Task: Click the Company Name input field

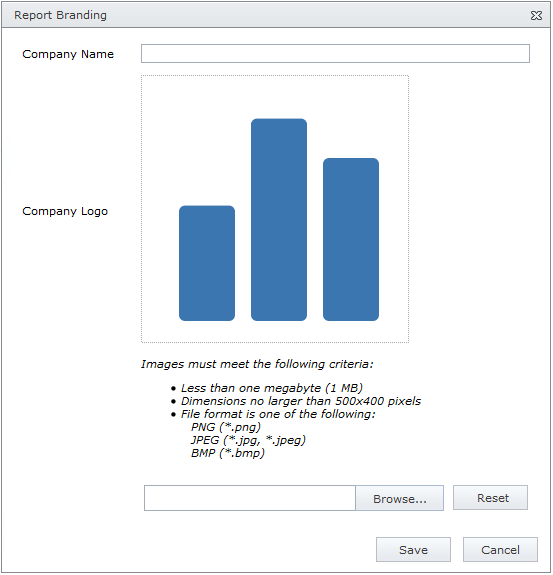Action: (x=336, y=54)
